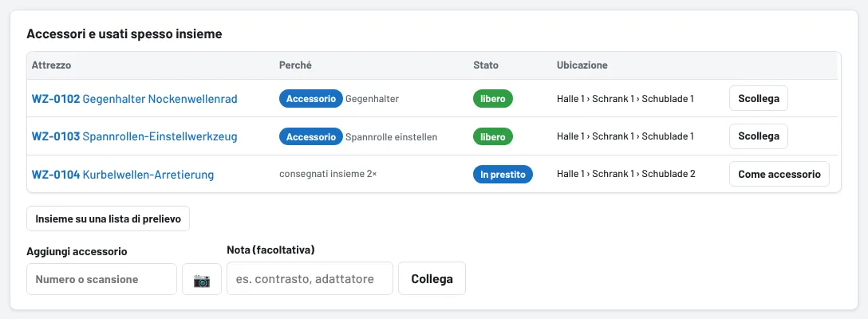Click location 'Halle 1 › Schrank 1 › Schublade 2'
The height and width of the screenshot is (319, 868).
coord(626,174)
